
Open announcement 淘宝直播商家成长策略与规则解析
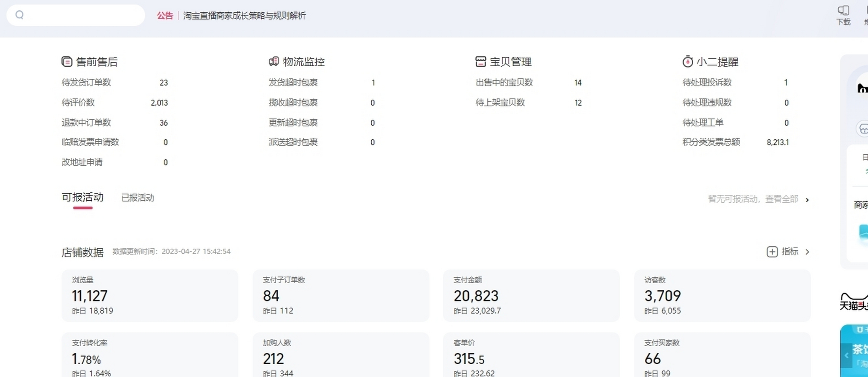coord(244,16)
